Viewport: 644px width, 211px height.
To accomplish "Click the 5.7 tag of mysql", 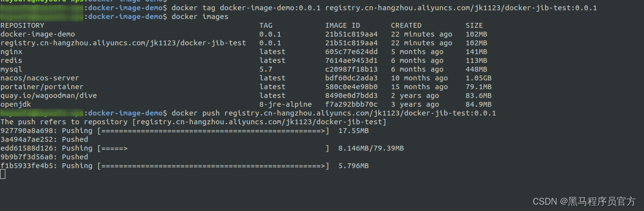I will pyautogui.click(x=266, y=69).
